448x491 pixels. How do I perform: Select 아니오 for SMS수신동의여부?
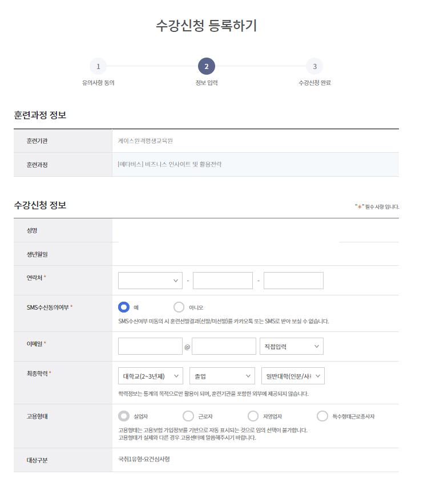[x=179, y=307]
